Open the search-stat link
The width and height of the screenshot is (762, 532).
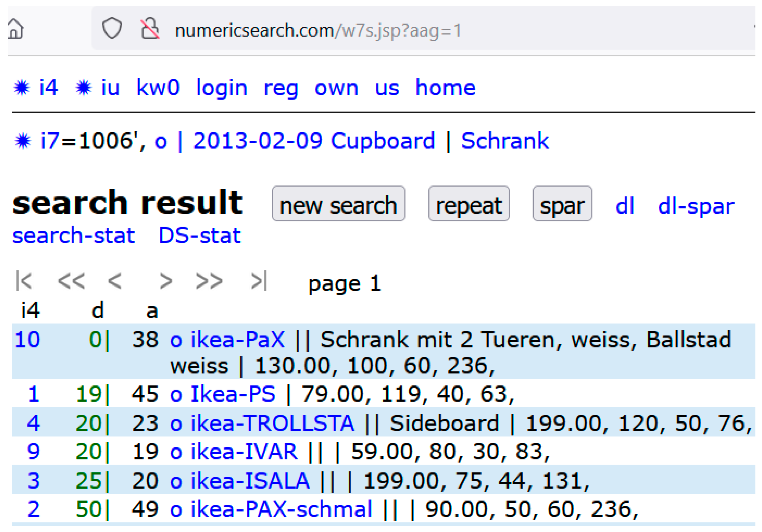pyautogui.click(x=74, y=236)
